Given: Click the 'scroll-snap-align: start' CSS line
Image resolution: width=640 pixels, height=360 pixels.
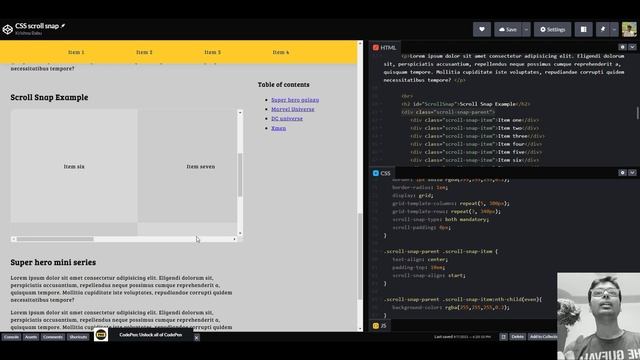Looking at the screenshot, I should [x=429, y=276].
